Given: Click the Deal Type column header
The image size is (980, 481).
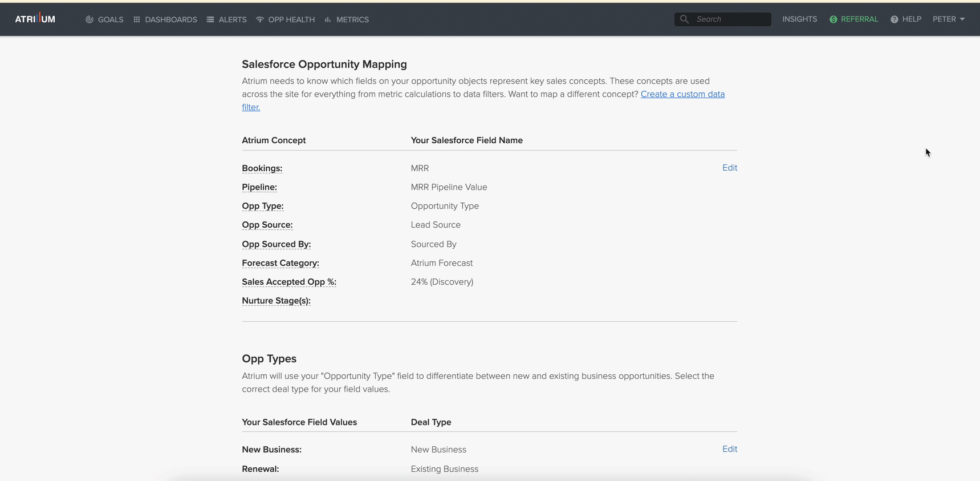Looking at the screenshot, I should 431,422.
